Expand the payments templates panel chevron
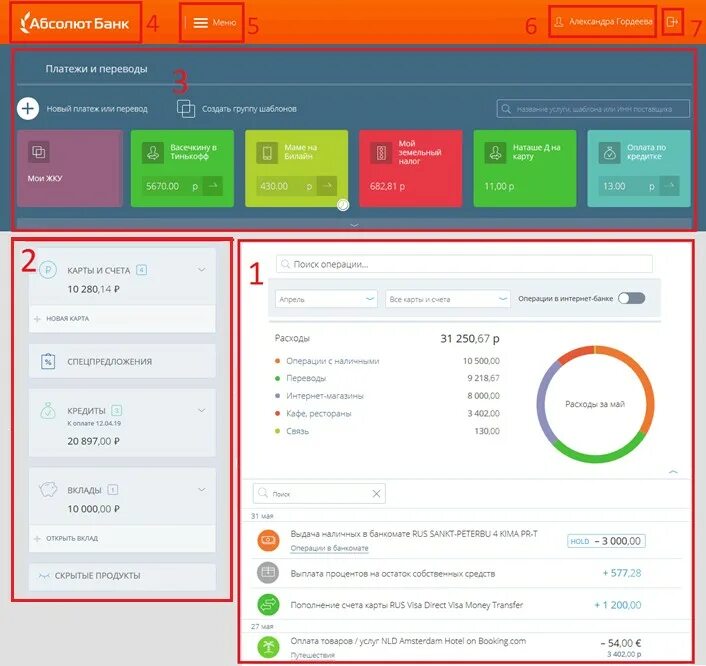The height and width of the screenshot is (666, 706). click(354, 224)
